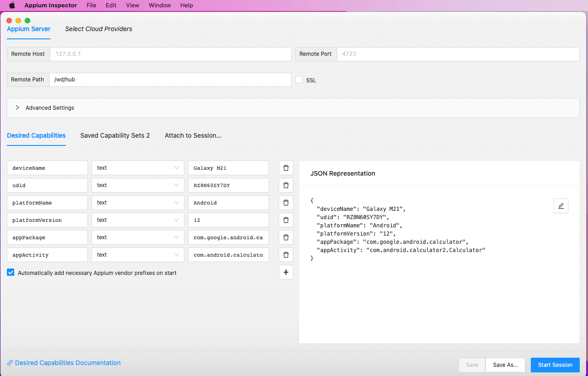Remove the appPackage capability row
Viewport: 588px width, 376px height.
286,237
